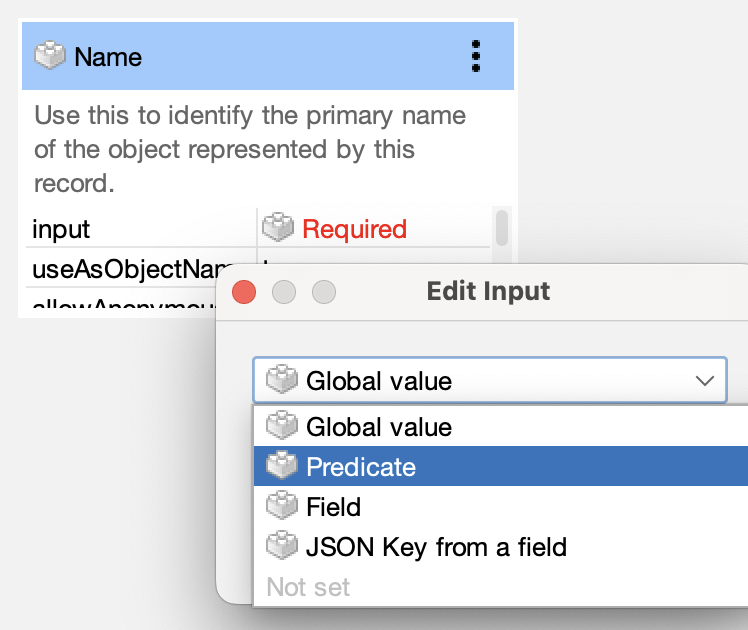The image size is (748, 630).
Task: Open the three-dot menu on Name header
Action: pos(476,56)
